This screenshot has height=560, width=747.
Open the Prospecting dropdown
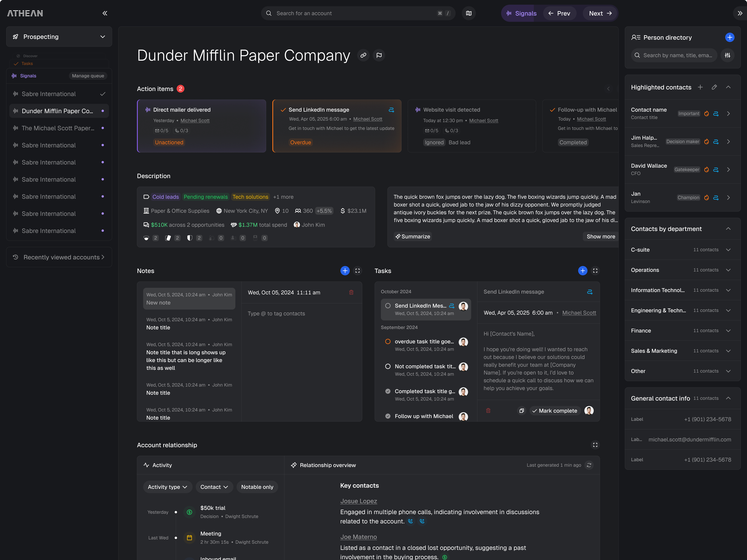pyautogui.click(x=59, y=37)
